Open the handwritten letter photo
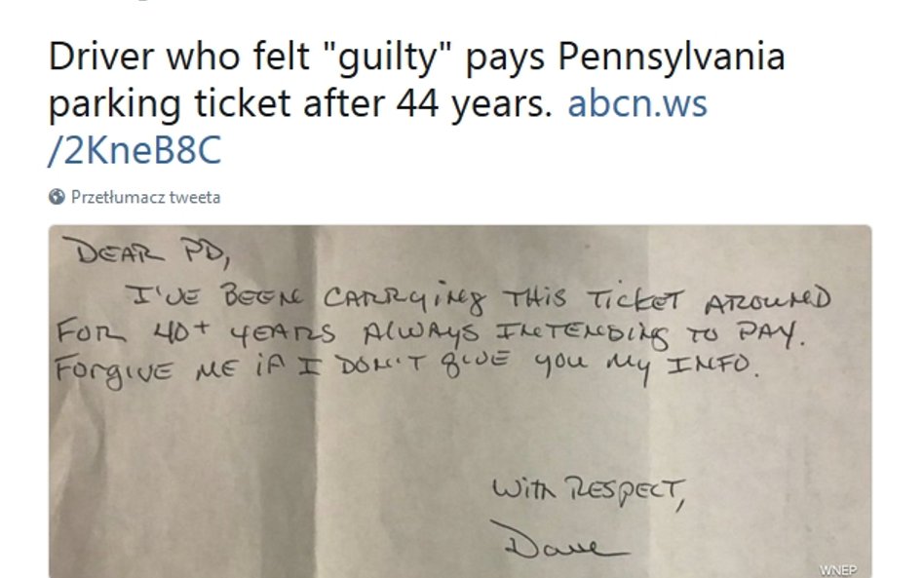 460,402
